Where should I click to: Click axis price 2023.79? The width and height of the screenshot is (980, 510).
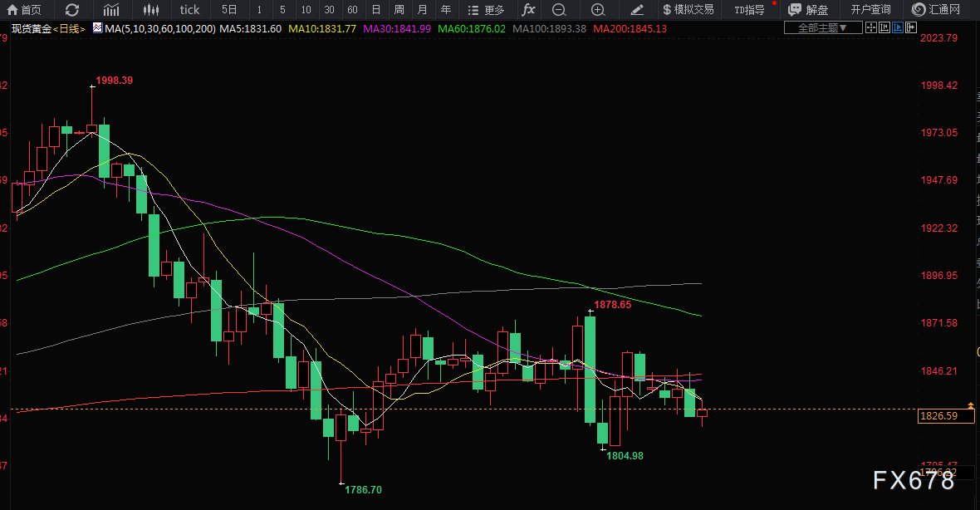(938, 37)
